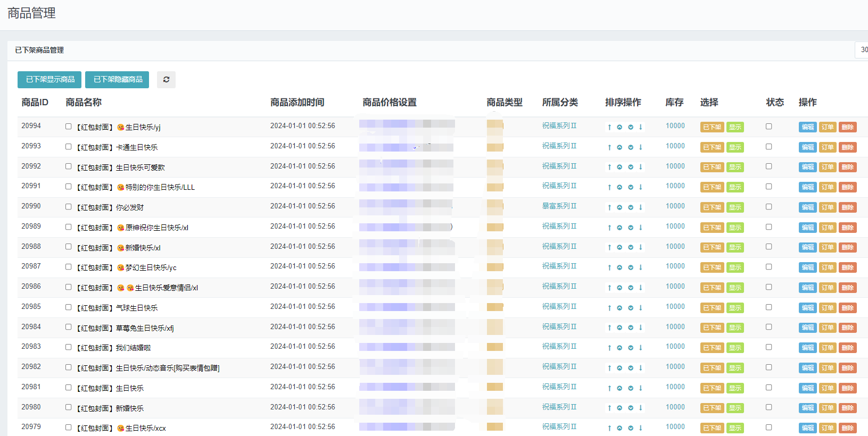868x436 pixels.
Task: Open 祝福系列II link in row 20994
Action: [x=559, y=126]
